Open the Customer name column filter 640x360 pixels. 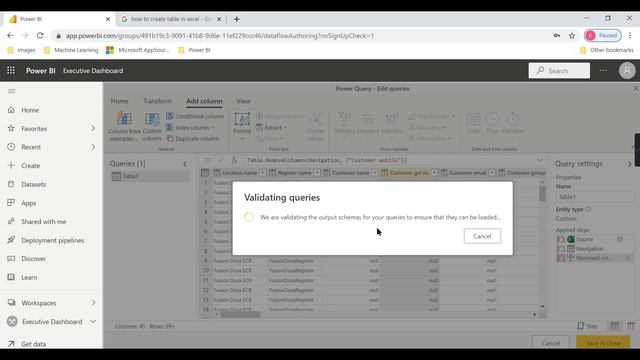pyautogui.click(x=374, y=173)
